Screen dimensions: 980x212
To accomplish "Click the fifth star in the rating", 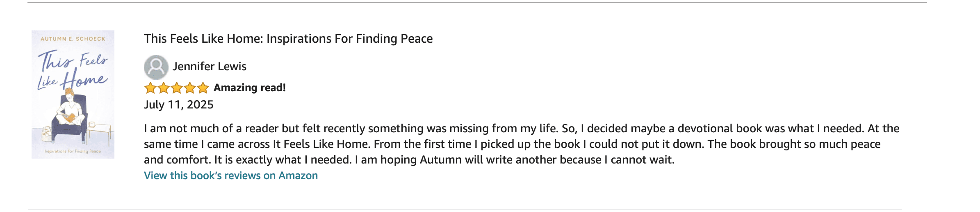I will (x=203, y=88).
